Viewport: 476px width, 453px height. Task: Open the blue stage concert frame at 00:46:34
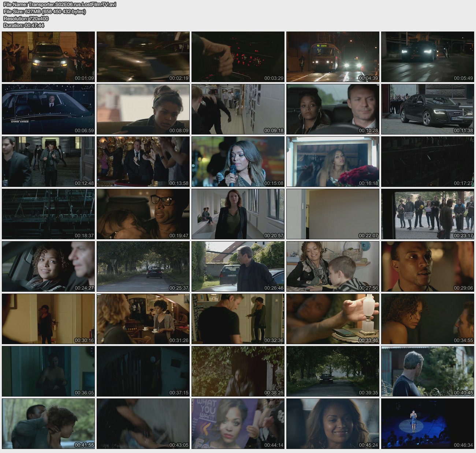427,424
